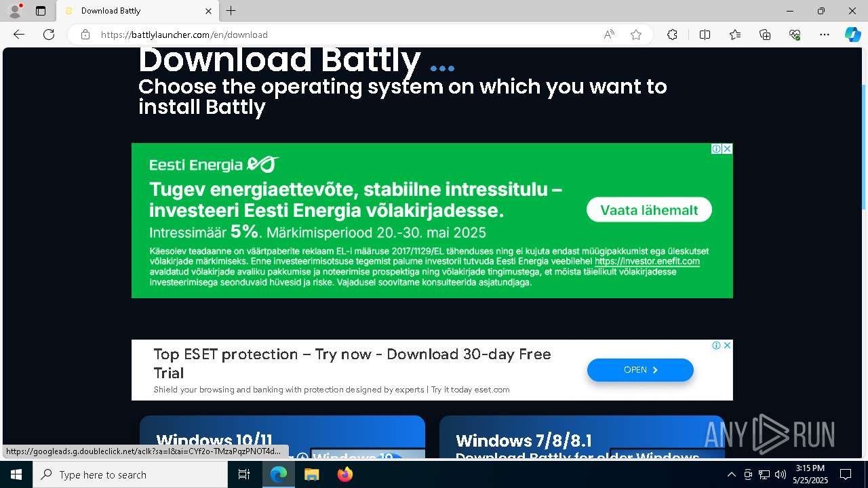The image size is (868, 488).
Task: Click the Vaata lähemalt button
Action: coord(649,210)
